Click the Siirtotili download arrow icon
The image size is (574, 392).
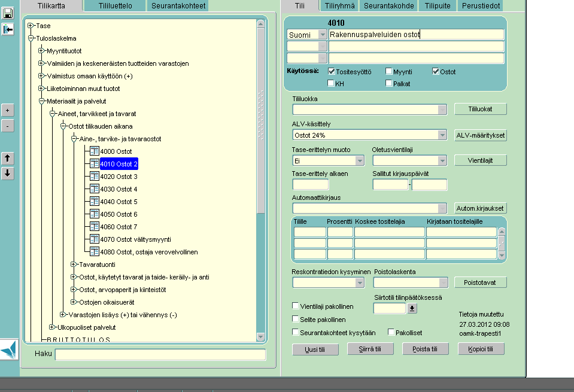(412, 309)
